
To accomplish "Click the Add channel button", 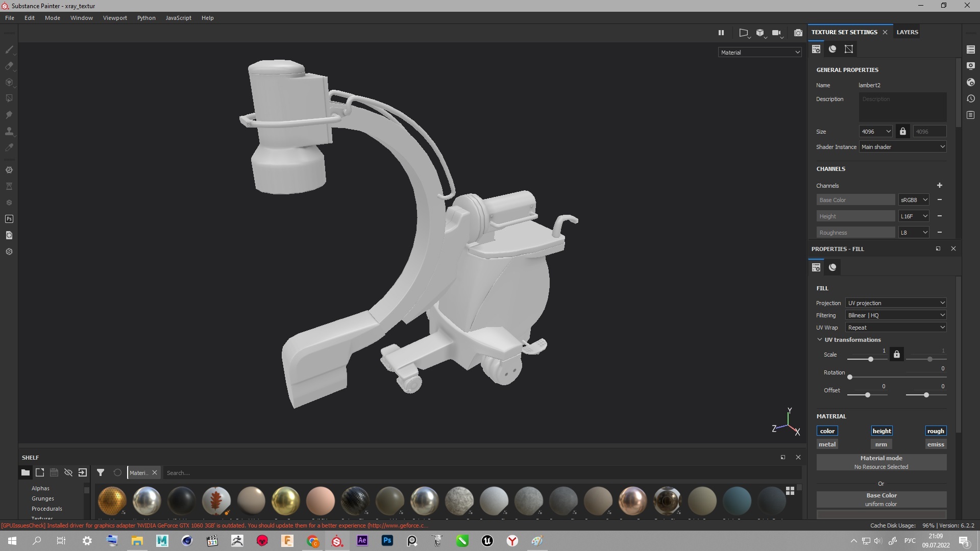I will coord(939,185).
